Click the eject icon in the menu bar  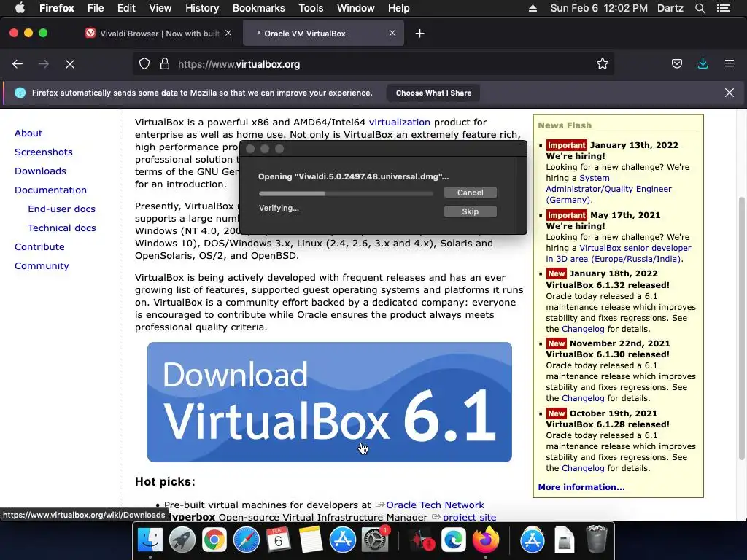(x=533, y=8)
